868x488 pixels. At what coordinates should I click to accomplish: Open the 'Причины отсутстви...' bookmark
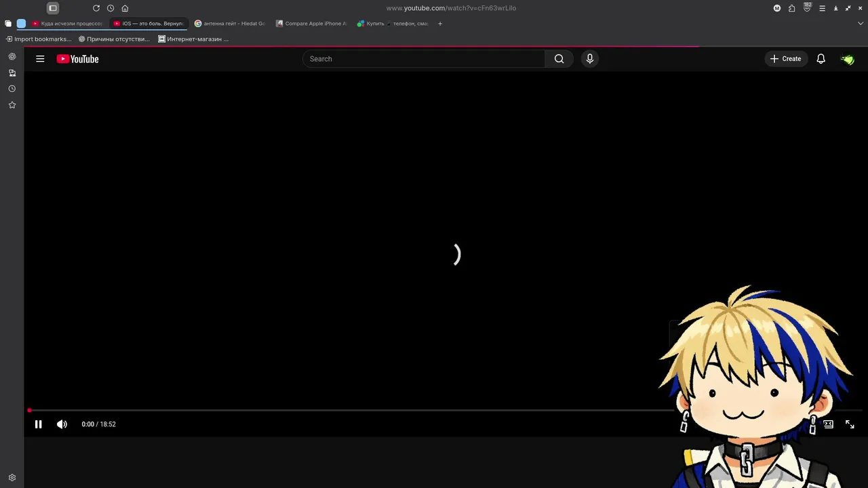[x=114, y=39]
